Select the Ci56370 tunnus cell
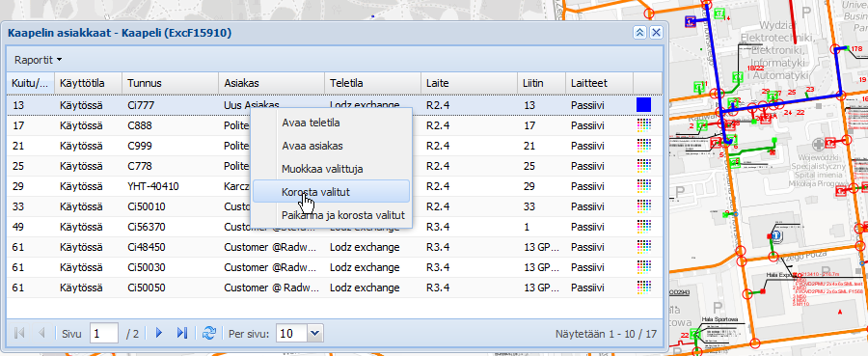868x356 pixels. click(x=170, y=227)
